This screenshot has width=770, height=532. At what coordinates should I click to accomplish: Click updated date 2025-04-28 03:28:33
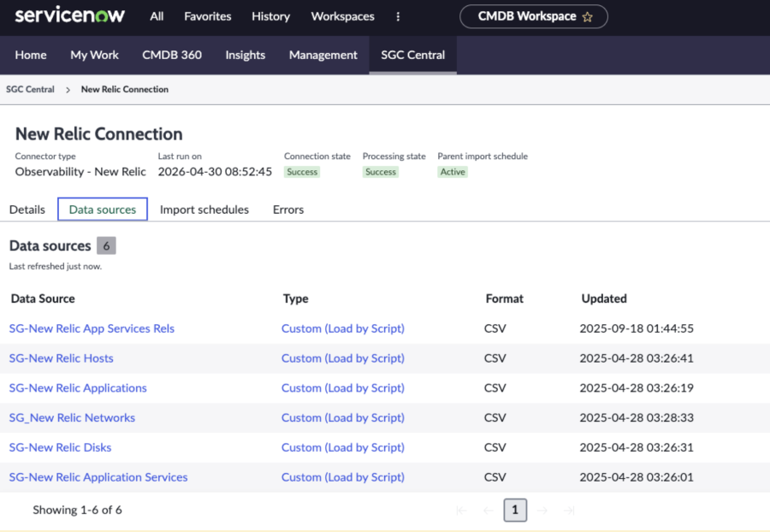coord(637,417)
